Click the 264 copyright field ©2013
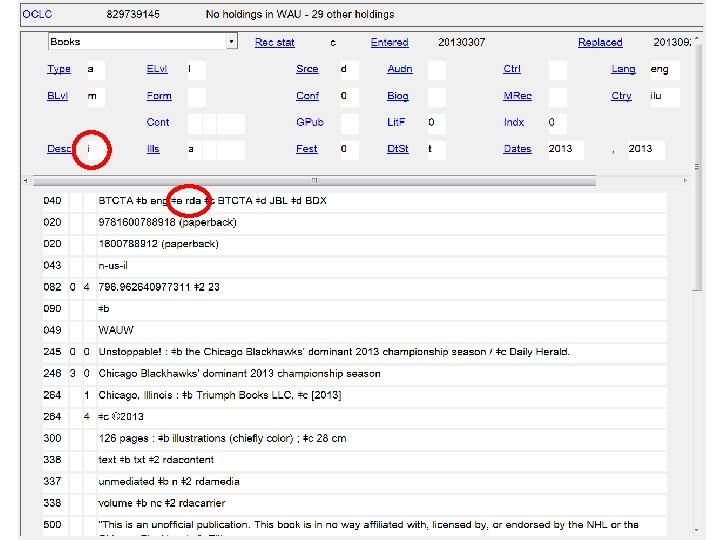This screenshot has height=540, width=720. [x=382, y=417]
